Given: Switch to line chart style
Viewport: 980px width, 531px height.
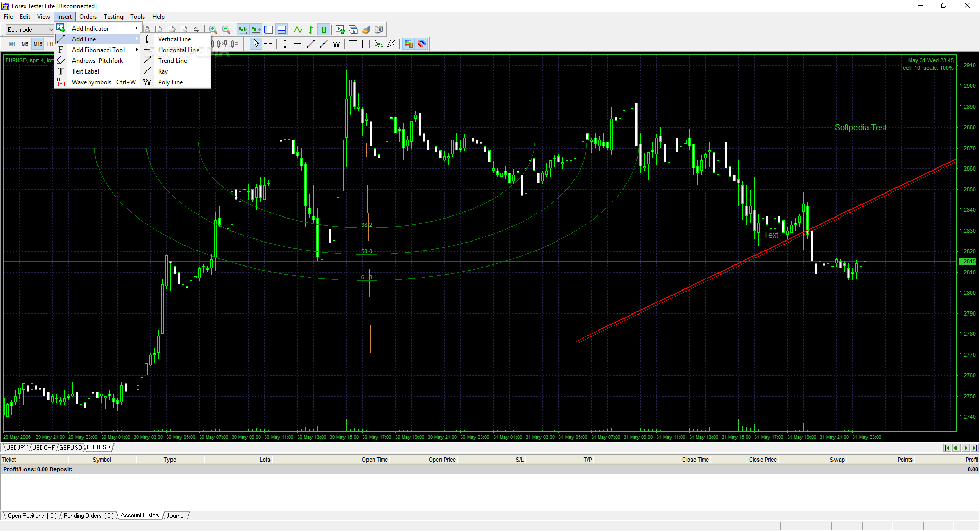Looking at the screenshot, I should point(298,30).
